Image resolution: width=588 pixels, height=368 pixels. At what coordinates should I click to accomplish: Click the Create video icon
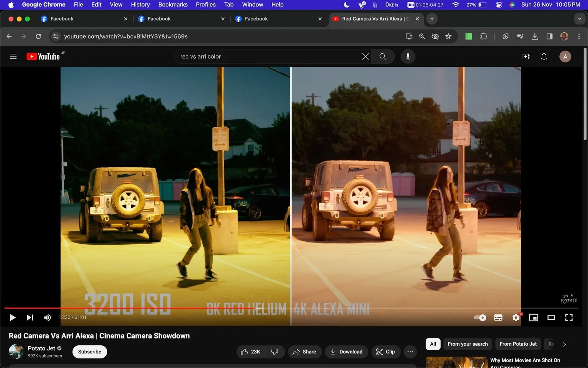[x=526, y=56]
